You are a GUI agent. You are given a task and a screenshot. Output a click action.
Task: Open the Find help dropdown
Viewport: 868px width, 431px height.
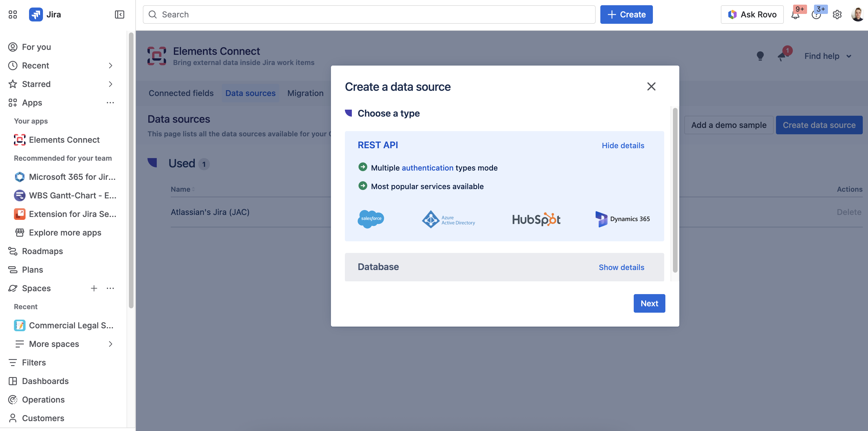828,56
